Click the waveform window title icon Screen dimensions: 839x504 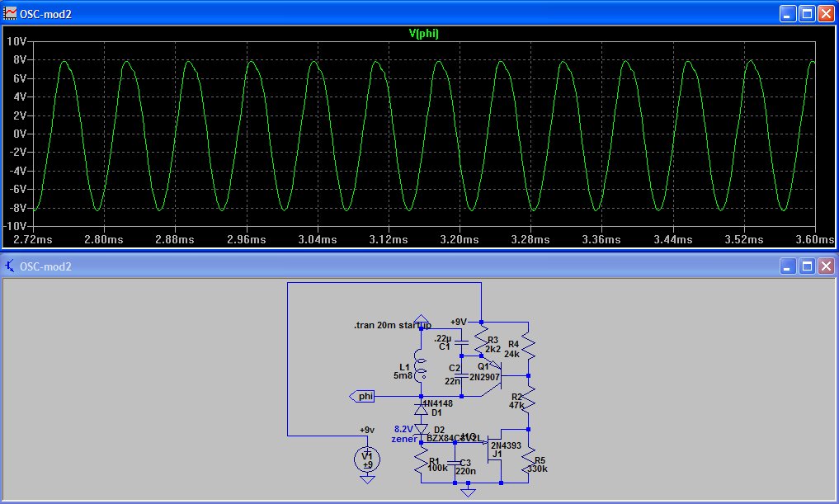click(10, 13)
